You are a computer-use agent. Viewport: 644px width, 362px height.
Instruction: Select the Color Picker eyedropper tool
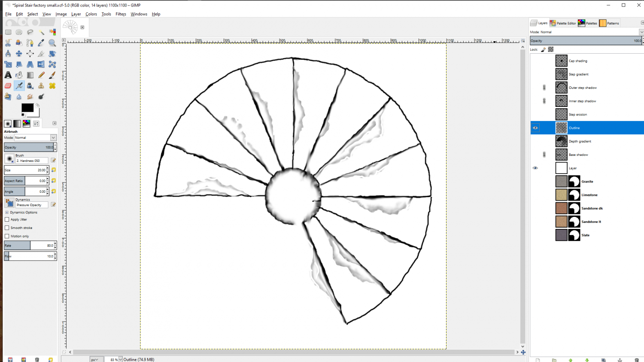41,43
